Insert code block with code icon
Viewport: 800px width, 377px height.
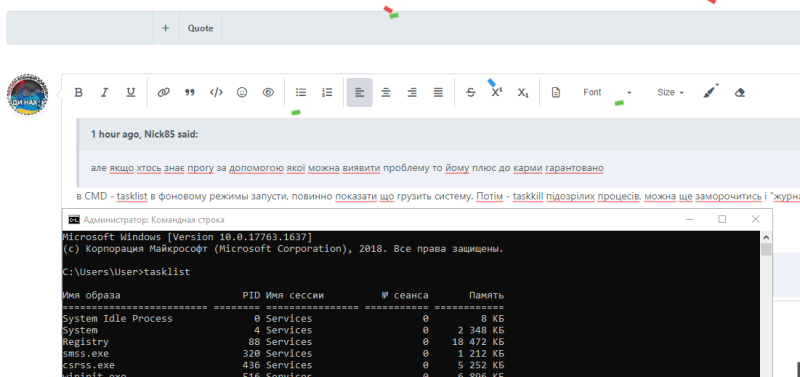coord(216,92)
